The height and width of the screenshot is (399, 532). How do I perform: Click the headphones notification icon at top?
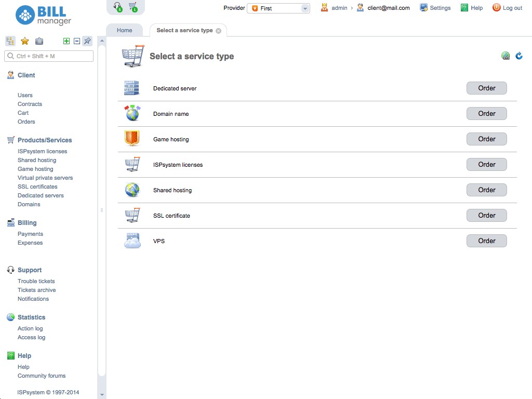[x=116, y=5]
